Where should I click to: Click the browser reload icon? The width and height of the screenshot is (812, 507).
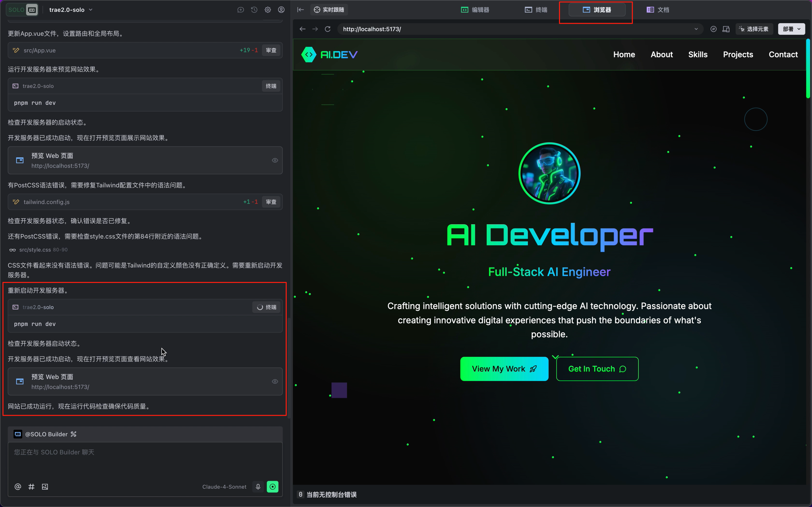[x=328, y=29]
